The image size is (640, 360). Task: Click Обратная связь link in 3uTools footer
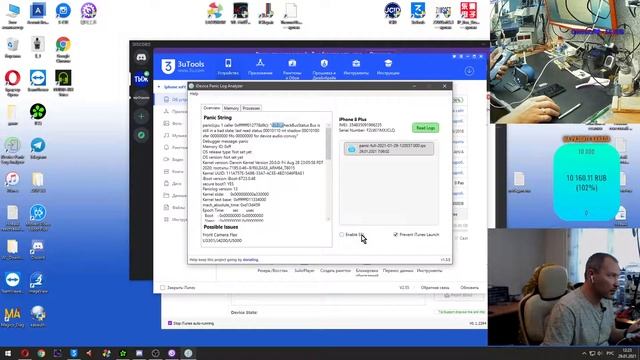pos(435,288)
